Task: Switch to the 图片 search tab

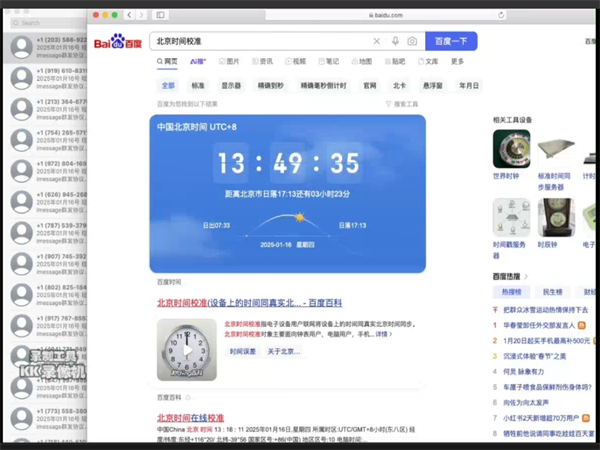Action: (x=229, y=62)
